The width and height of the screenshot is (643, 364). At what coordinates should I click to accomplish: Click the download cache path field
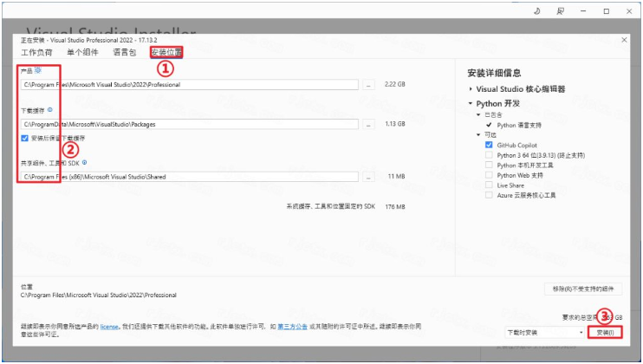click(x=190, y=124)
